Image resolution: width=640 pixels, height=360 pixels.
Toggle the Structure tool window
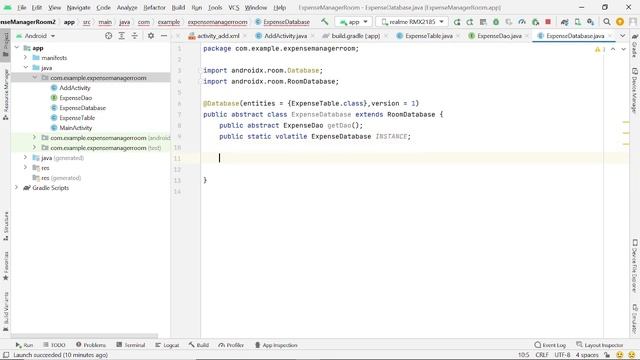tap(6, 226)
